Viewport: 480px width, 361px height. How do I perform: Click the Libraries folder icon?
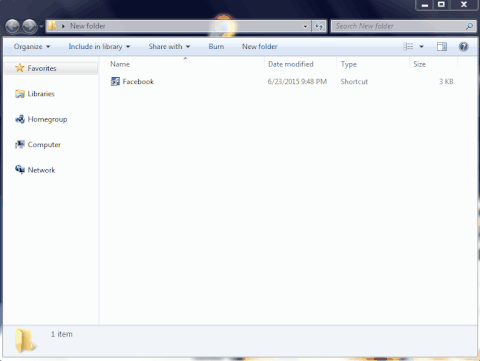tap(20, 94)
